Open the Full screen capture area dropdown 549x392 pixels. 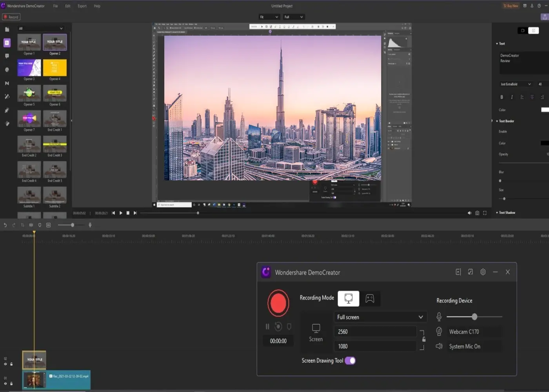point(380,317)
